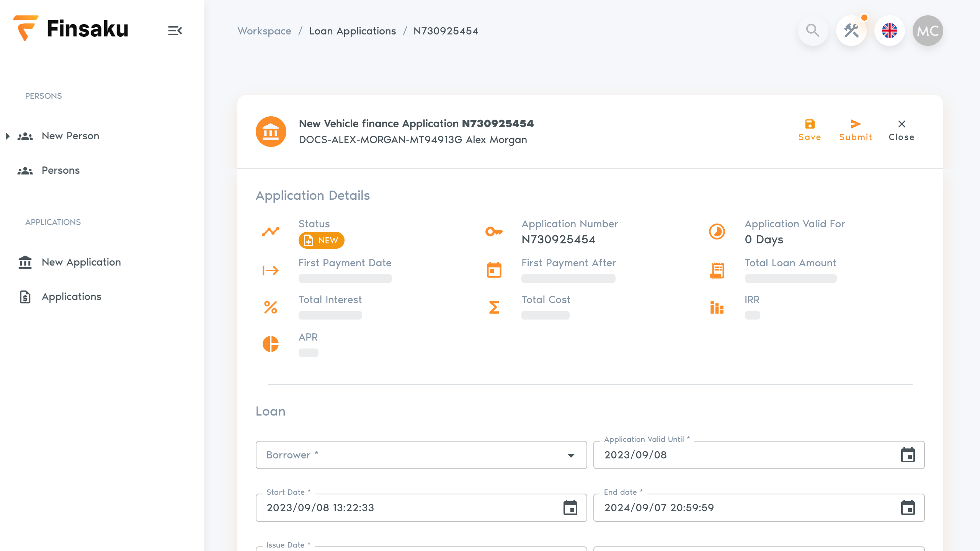Image resolution: width=980 pixels, height=551 pixels.
Task: Close the application form
Action: 902,130
